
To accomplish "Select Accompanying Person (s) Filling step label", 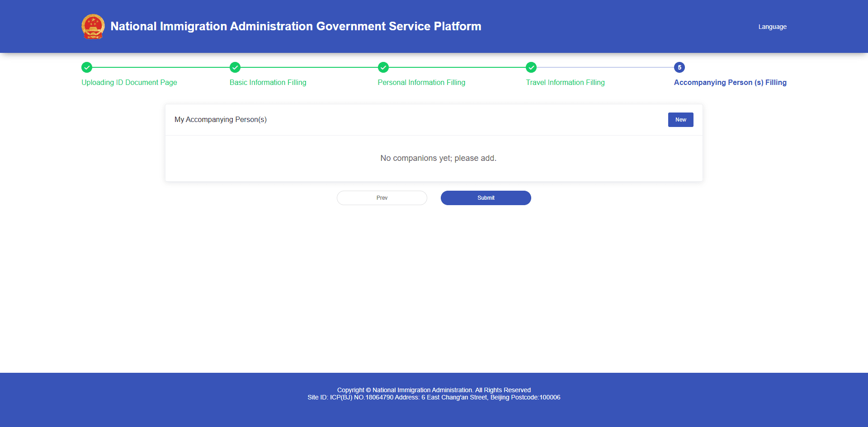I will 730,82.
